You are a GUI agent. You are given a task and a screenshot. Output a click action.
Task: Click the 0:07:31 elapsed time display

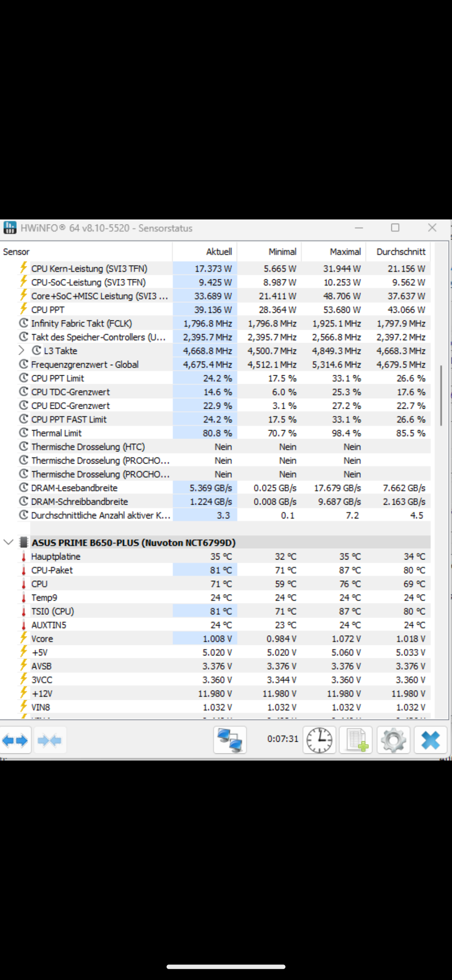tap(283, 739)
